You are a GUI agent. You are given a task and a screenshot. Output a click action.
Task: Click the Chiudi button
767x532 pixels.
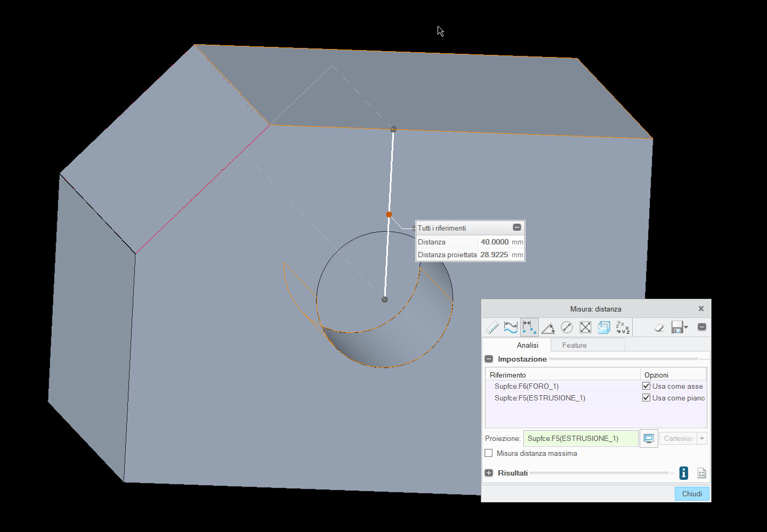(692, 494)
